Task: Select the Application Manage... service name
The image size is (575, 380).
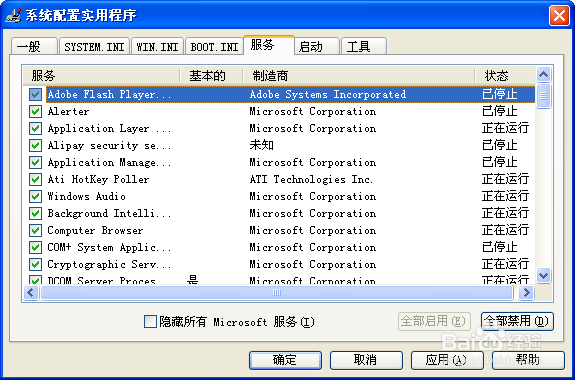Action: pyautogui.click(x=109, y=162)
